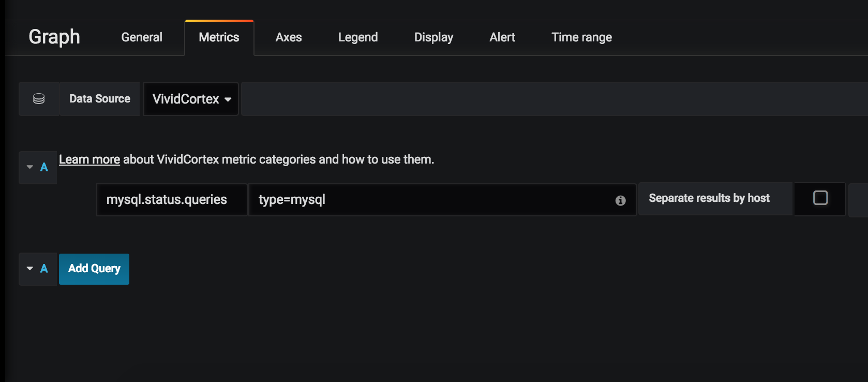Enable Separate results by host checkbox
The image size is (868, 382).
coord(820,198)
